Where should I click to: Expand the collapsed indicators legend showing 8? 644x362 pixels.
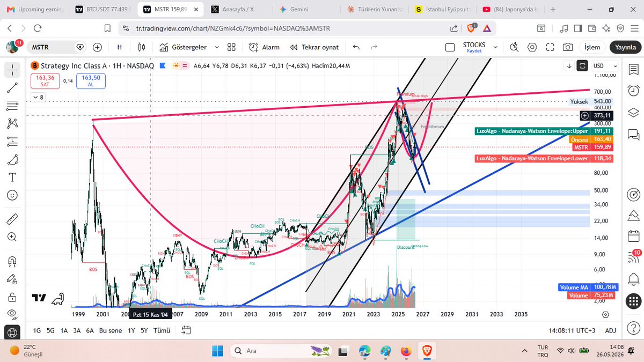tap(38, 97)
